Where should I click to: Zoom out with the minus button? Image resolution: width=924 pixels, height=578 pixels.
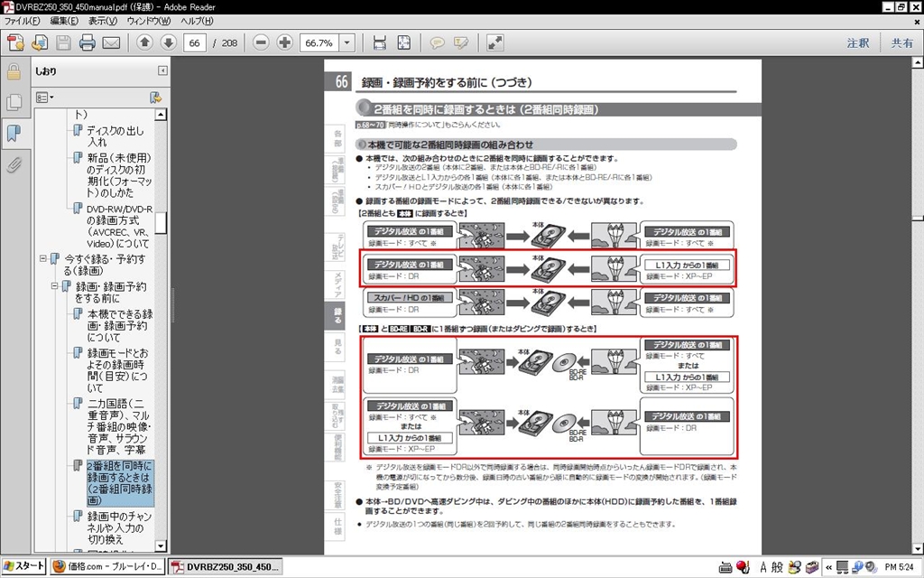point(261,42)
